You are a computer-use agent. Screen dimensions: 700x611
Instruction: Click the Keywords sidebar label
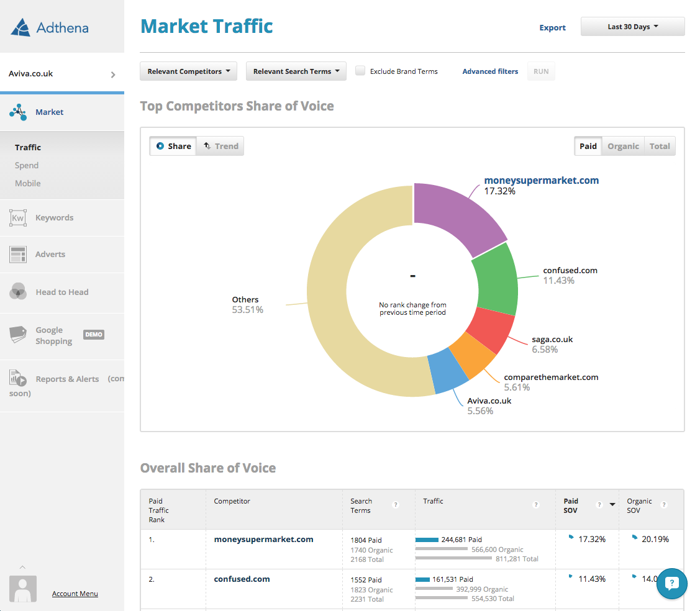[55, 218]
